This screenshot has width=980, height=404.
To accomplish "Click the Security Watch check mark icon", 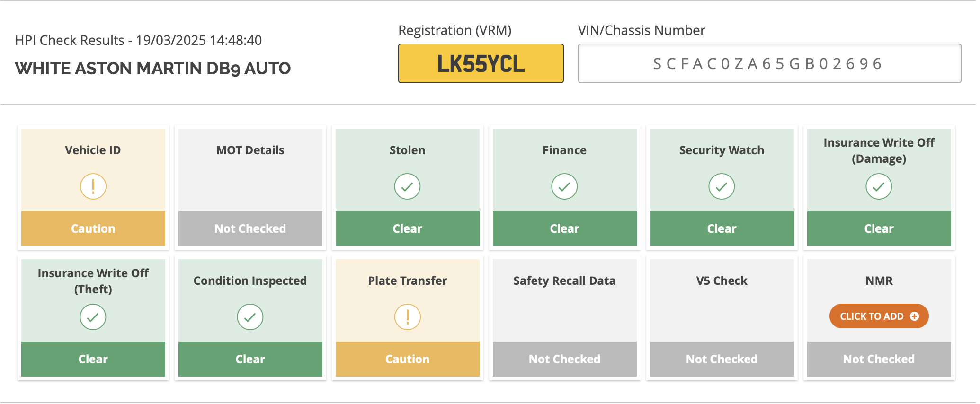I will [x=722, y=186].
